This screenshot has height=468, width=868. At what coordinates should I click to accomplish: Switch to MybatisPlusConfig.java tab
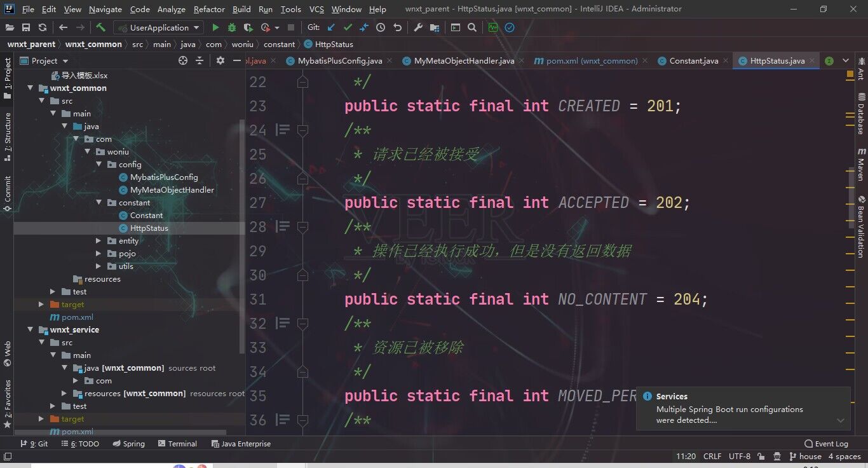(340, 60)
